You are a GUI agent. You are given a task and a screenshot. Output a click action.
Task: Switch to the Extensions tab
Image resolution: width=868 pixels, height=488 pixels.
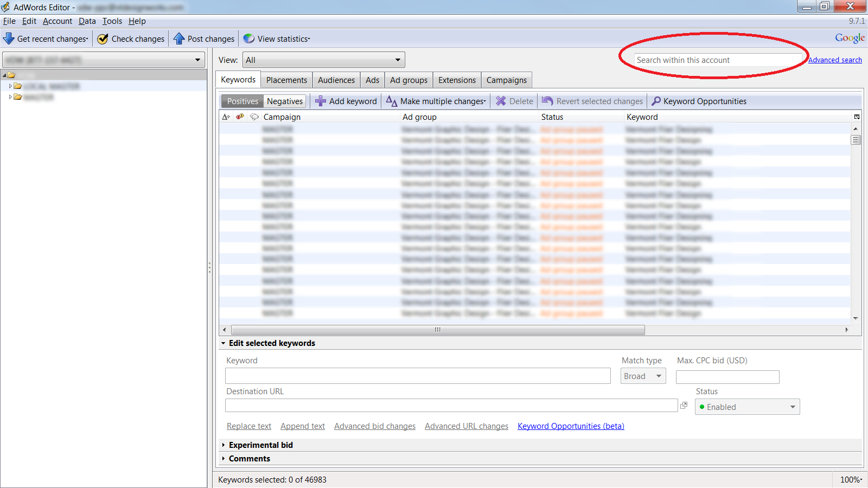pyautogui.click(x=457, y=80)
